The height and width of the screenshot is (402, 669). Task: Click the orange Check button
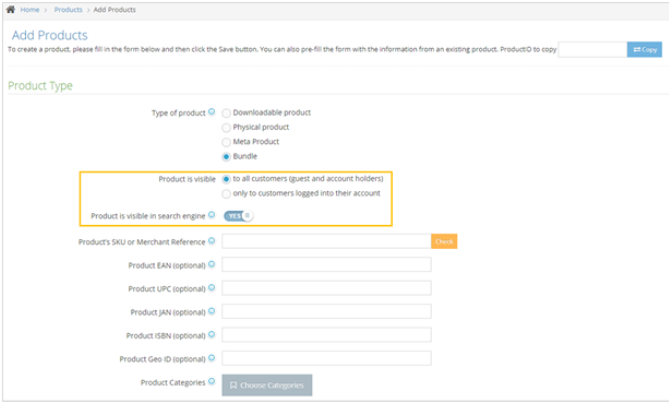(444, 241)
